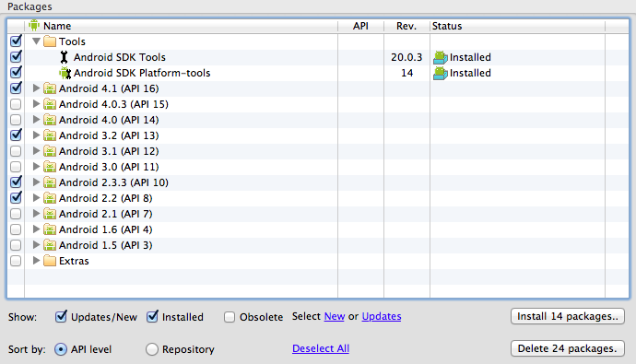
Task: Expand the Android 2.3.3 (API 10) node
Action: click(36, 182)
